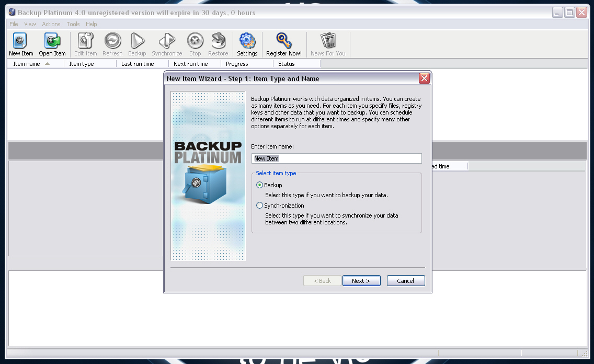Close the New Item Wizard dialog
This screenshot has height=364, width=594.
pyautogui.click(x=424, y=78)
